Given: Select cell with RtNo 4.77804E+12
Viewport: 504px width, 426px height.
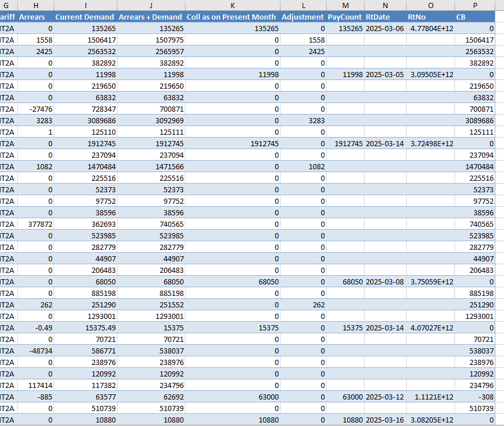Looking at the screenshot, I should [430, 29].
